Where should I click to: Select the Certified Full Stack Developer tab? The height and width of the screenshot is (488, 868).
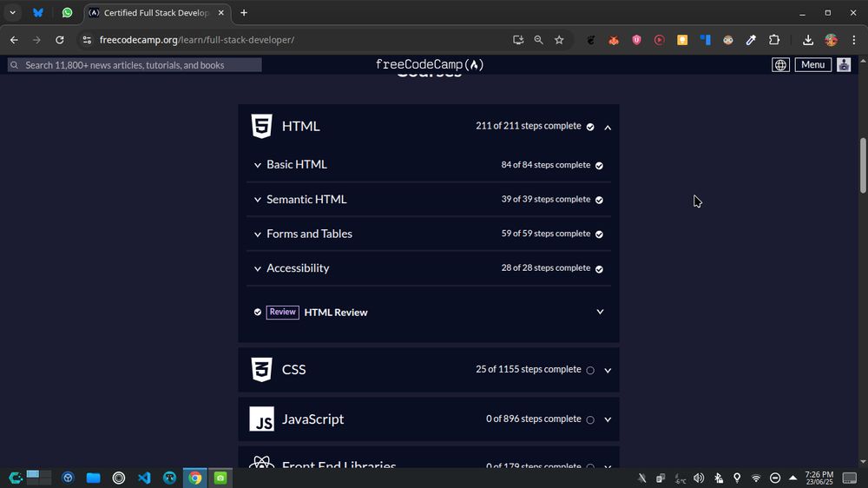coord(156,13)
